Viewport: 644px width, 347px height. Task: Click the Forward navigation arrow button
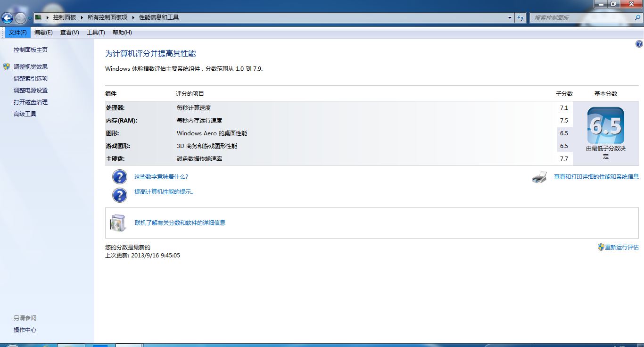pyautogui.click(x=20, y=18)
